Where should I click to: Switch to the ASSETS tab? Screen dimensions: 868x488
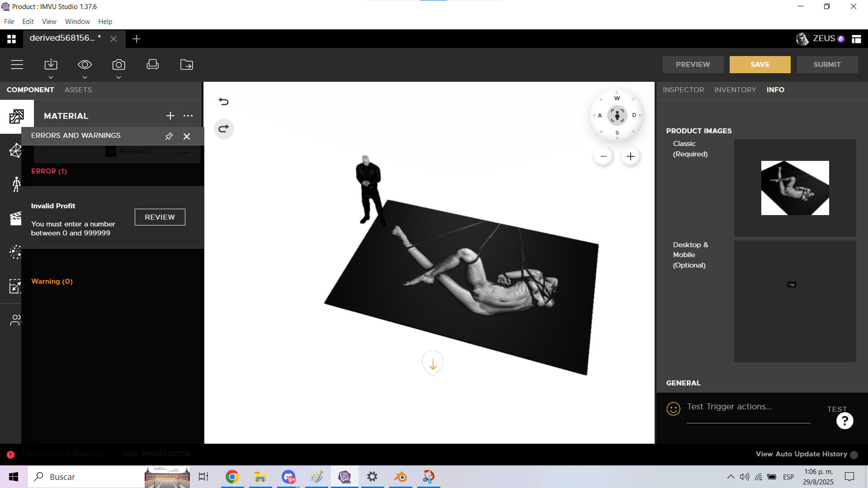78,90
